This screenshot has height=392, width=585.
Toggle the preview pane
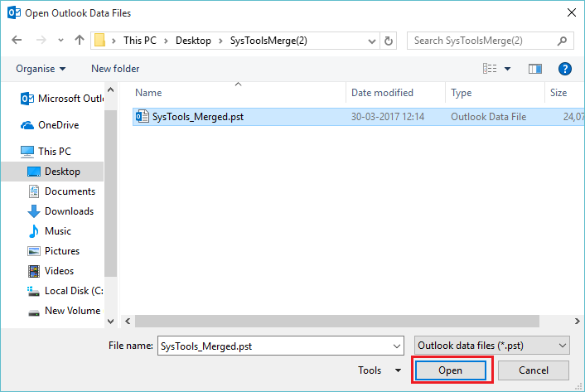click(535, 69)
